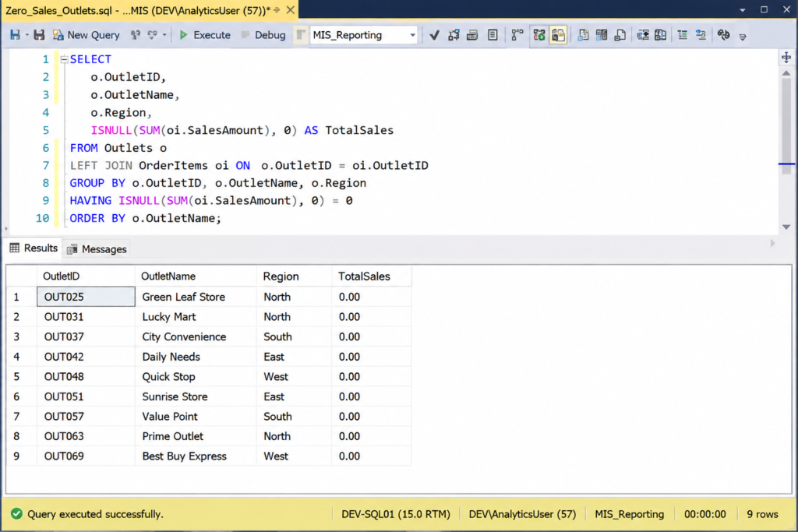
Task: Click the TotalSales column header
Action: tap(372, 277)
